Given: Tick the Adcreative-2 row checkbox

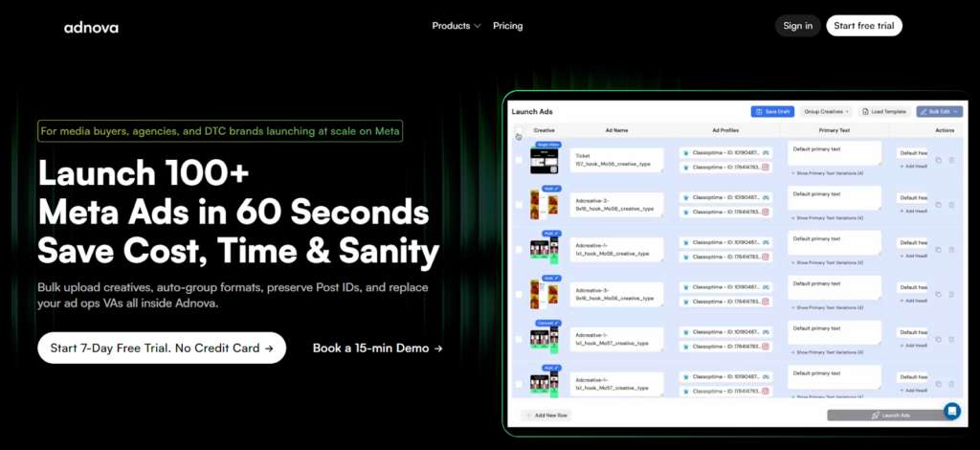Looking at the screenshot, I should [519, 205].
